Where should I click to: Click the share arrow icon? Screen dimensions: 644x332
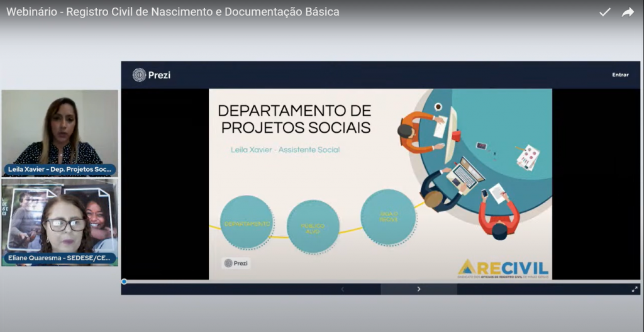pyautogui.click(x=628, y=12)
